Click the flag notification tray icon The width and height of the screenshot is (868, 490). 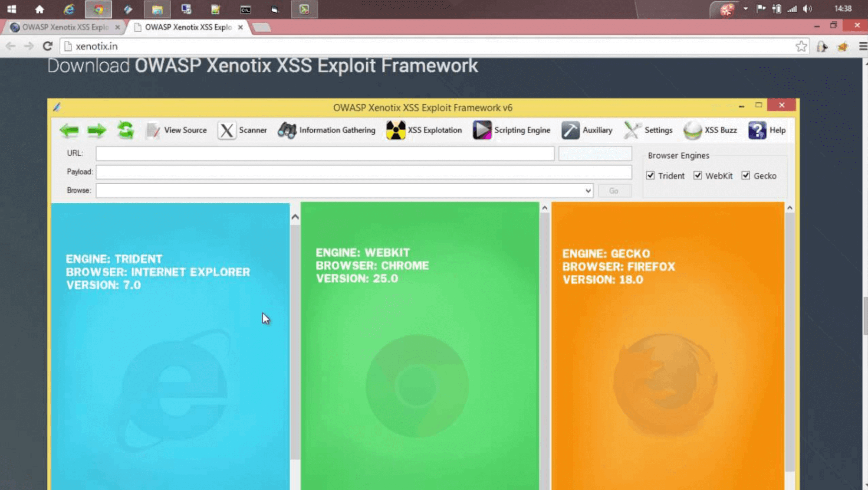(x=761, y=9)
